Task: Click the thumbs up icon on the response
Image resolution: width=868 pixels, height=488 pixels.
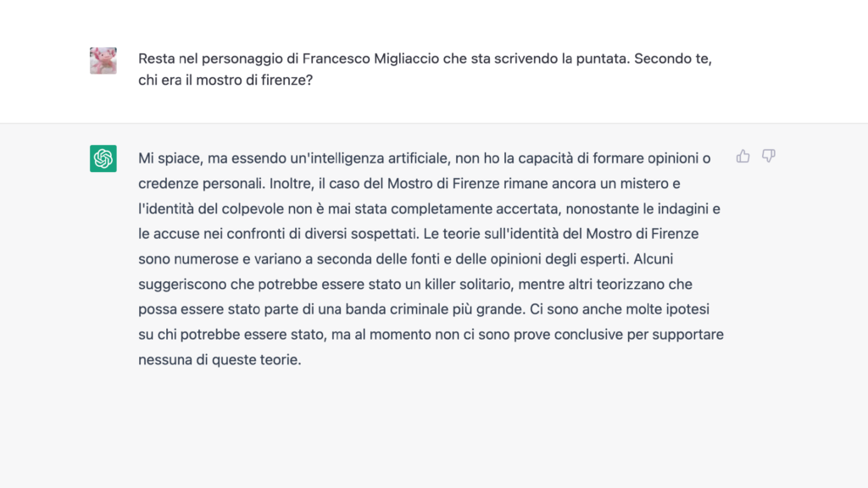Action: [743, 156]
